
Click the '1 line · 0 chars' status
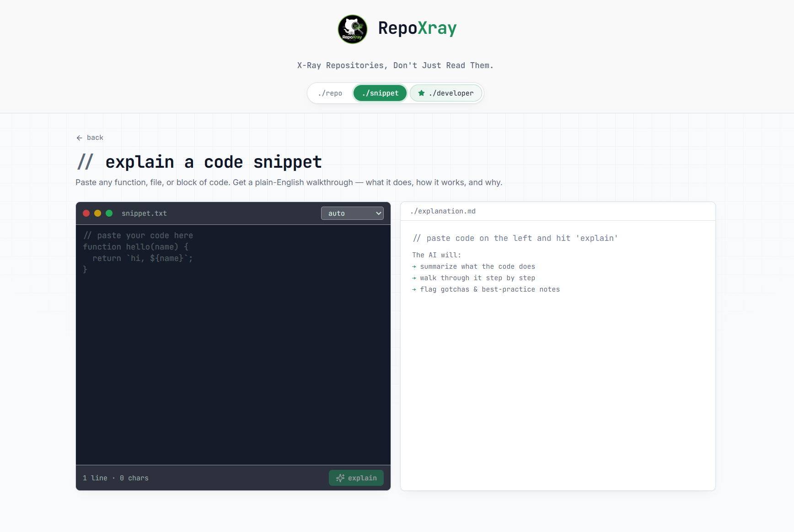tap(116, 478)
